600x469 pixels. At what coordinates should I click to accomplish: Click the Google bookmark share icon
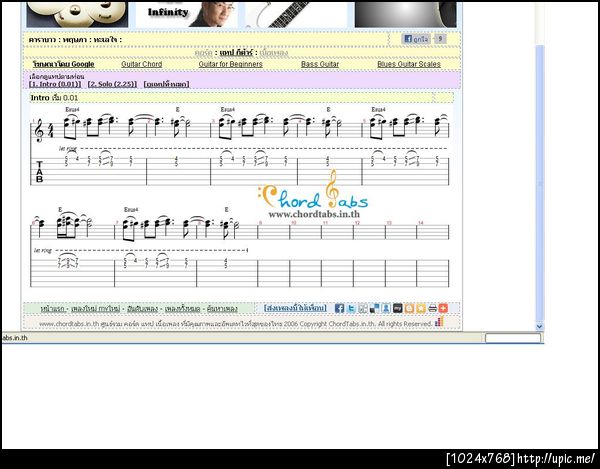point(363,308)
